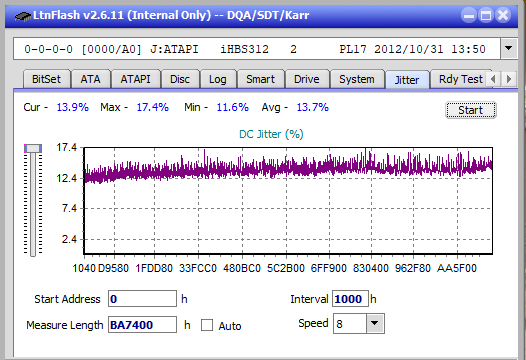The height and width of the screenshot is (360, 526).
Task: Click inside the Measure Length field
Action: click(142, 325)
